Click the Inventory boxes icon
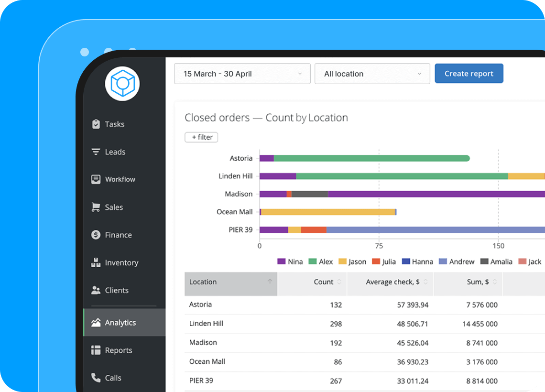The image size is (545, 392). point(96,262)
